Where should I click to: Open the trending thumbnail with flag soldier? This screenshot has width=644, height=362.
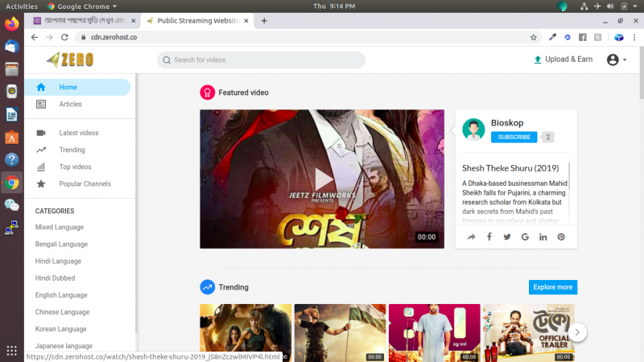tap(340, 333)
